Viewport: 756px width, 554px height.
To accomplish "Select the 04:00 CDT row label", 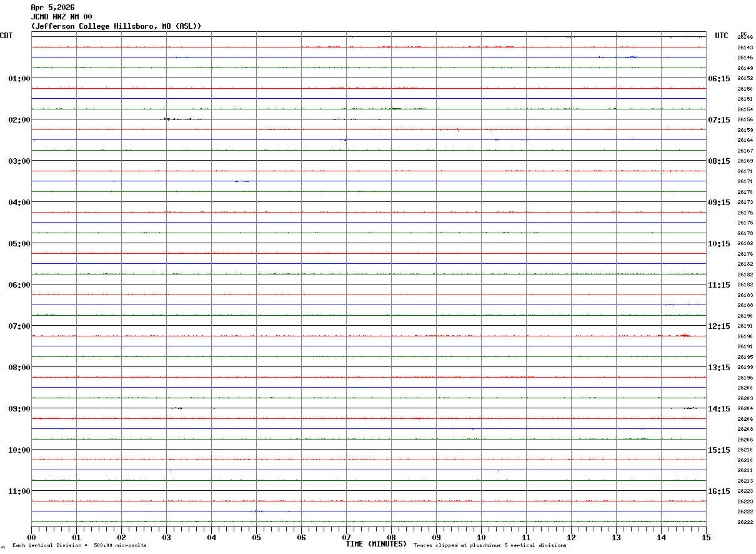I will click(x=19, y=202).
